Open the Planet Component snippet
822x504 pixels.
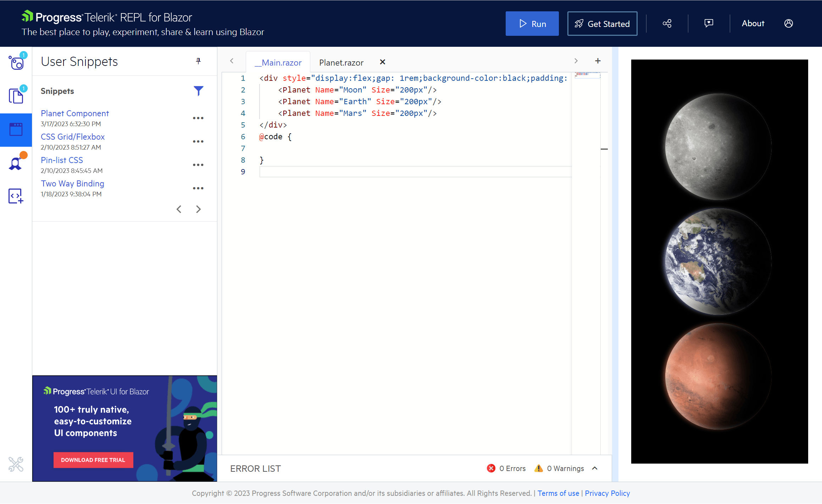tap(74, 113)
